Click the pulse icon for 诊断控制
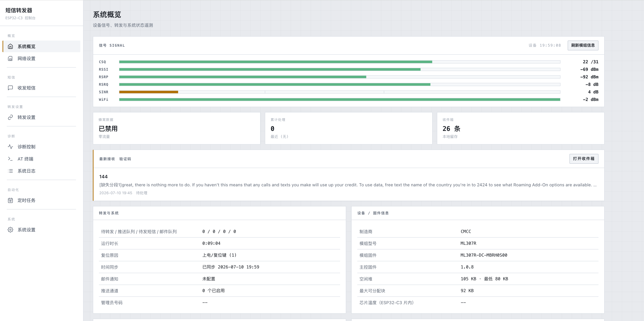The width and height of the screenshot is (644, 321). pos(10,147)
